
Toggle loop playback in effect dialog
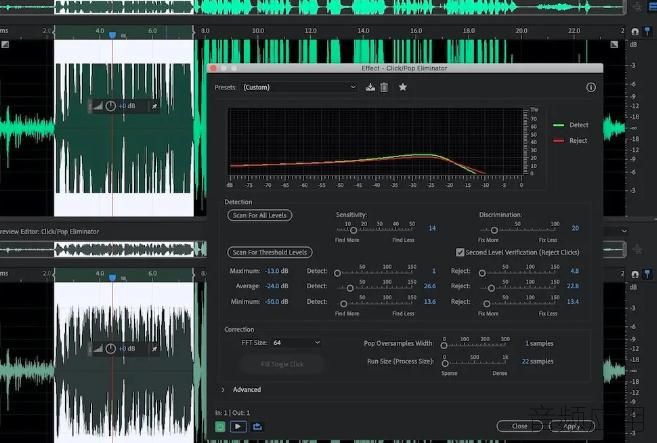click(x=257, y=427)
